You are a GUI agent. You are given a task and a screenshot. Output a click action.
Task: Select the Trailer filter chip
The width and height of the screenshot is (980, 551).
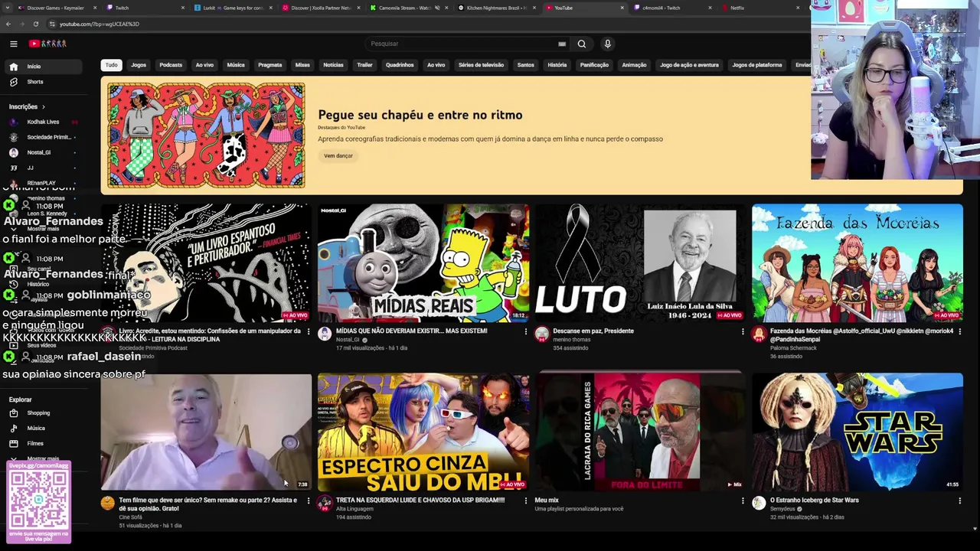tap(364, 65)
